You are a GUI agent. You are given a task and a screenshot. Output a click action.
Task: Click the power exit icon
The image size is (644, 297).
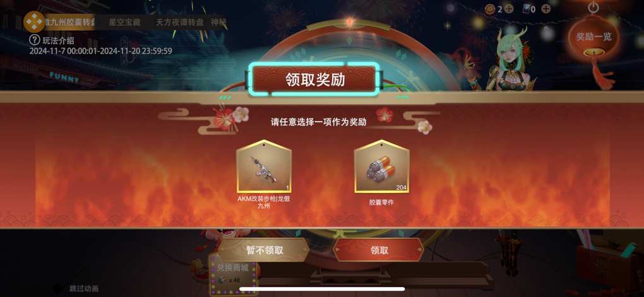(593, 8)
